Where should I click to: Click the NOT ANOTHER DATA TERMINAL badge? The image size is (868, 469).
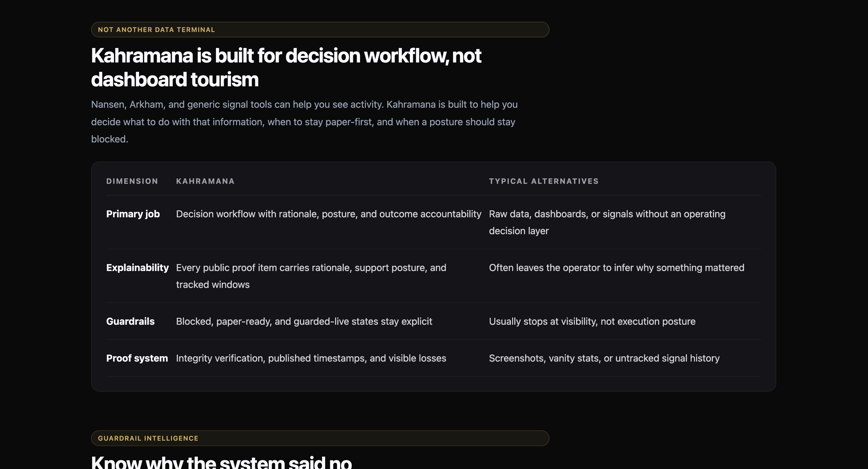pos(156,30)
